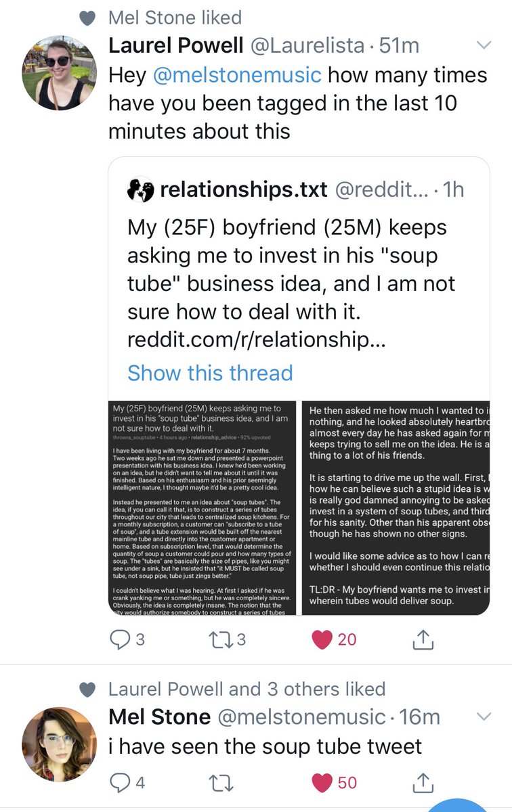Unlike Mel Stone's tweet with 50 likes
The width and height of the screenshot is (512, 812).
click(x=322, y=783)
